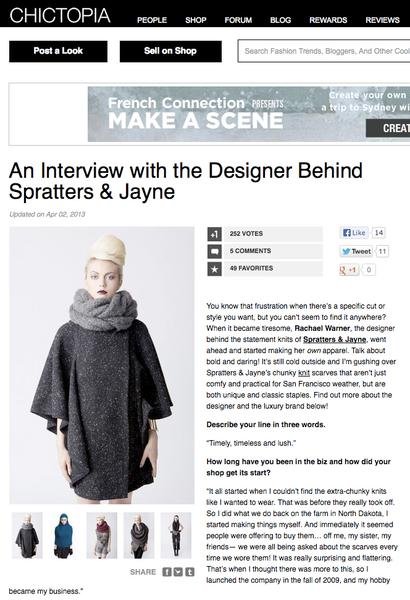Screen dimensions: 410x600
Task: Open the PEOPLE menu item
Action: [x=152, y=20]
